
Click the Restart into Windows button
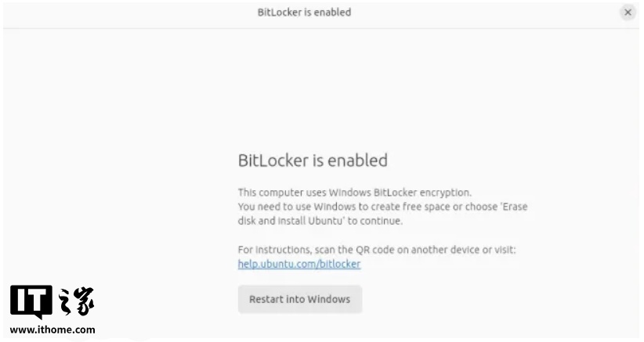300,300
